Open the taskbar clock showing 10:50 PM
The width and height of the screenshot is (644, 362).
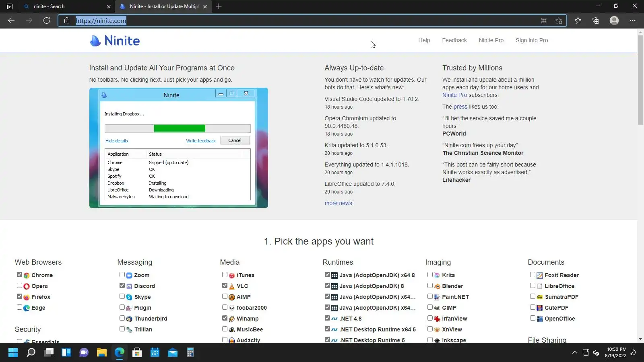(617, 352)
